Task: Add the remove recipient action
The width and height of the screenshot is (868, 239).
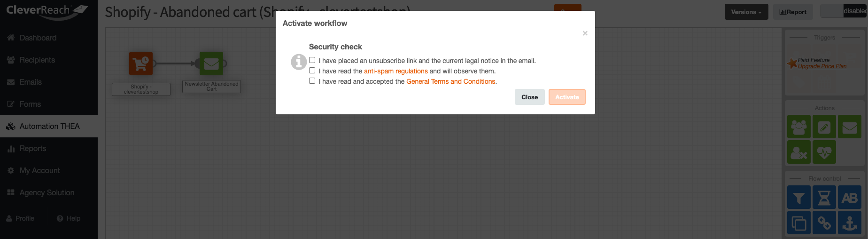Action: click(798, 152)
